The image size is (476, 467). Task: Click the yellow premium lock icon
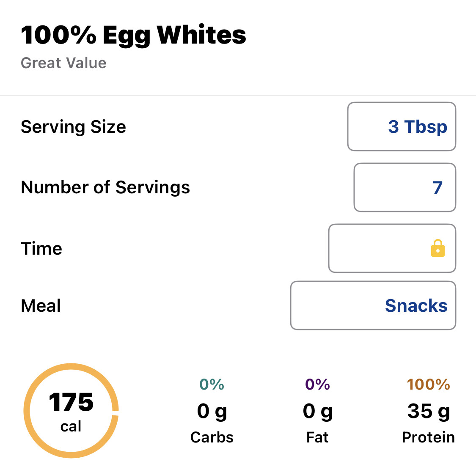point(437,248)
